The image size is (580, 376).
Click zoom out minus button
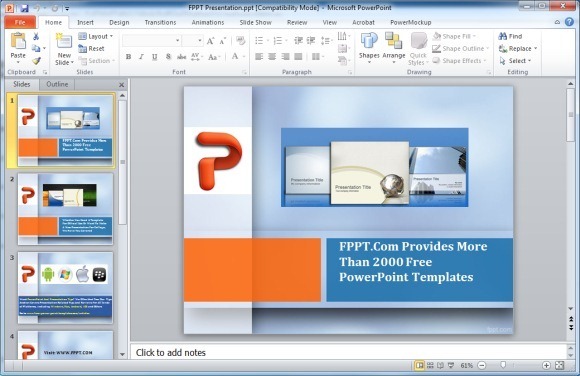(x=482, y=366)
